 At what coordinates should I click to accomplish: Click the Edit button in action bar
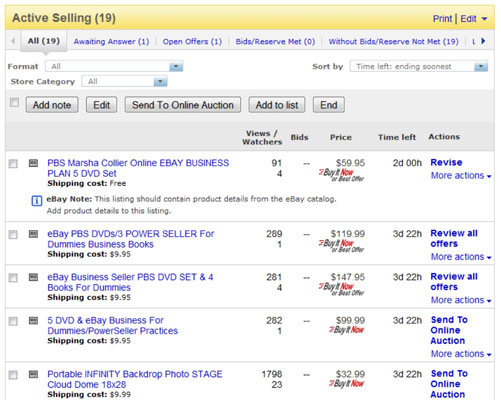click(x=102, y=105)
